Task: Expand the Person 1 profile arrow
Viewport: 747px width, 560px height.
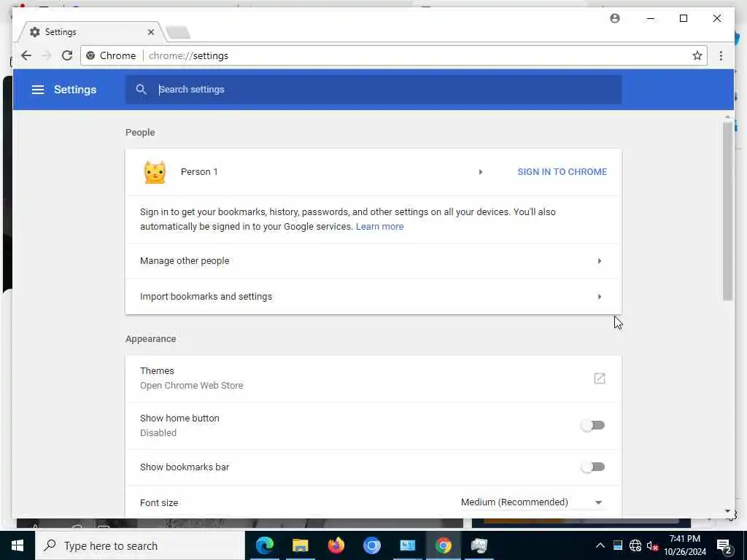Action: pos(480,172)
